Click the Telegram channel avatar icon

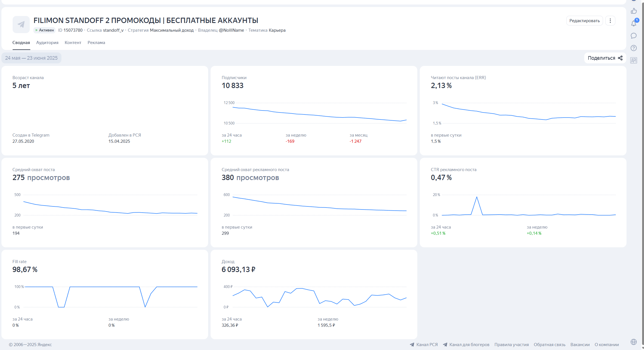pos(21,24)
